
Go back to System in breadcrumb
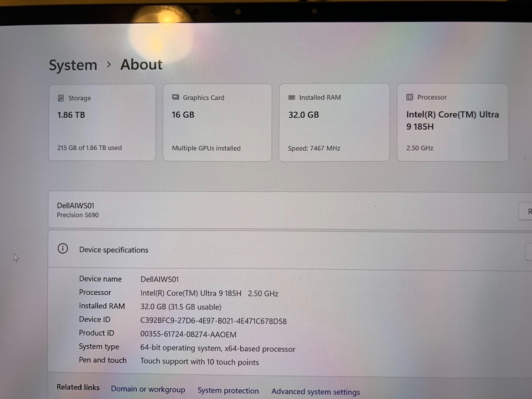[73, 65]
